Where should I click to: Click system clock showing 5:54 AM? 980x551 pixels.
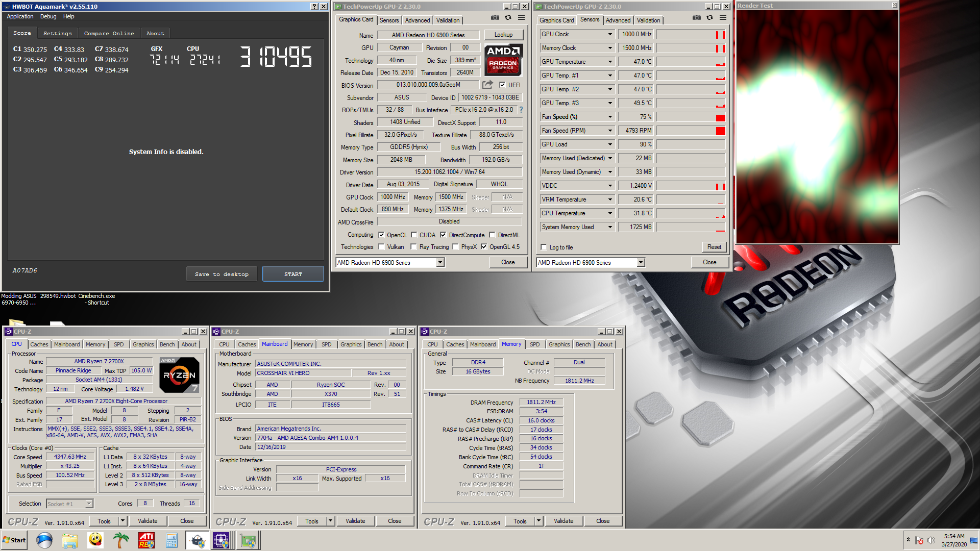(954, 536)
